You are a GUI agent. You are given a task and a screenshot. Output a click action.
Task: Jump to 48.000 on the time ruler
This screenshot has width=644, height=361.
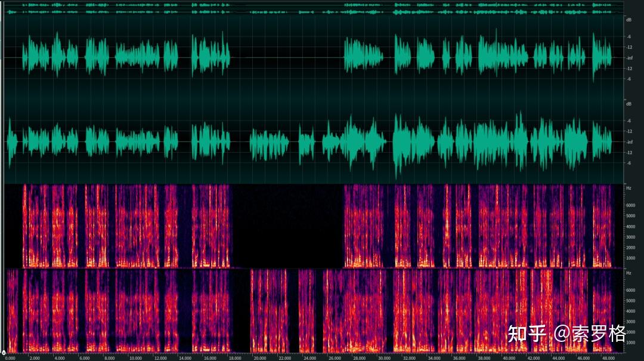coord(608,358)
